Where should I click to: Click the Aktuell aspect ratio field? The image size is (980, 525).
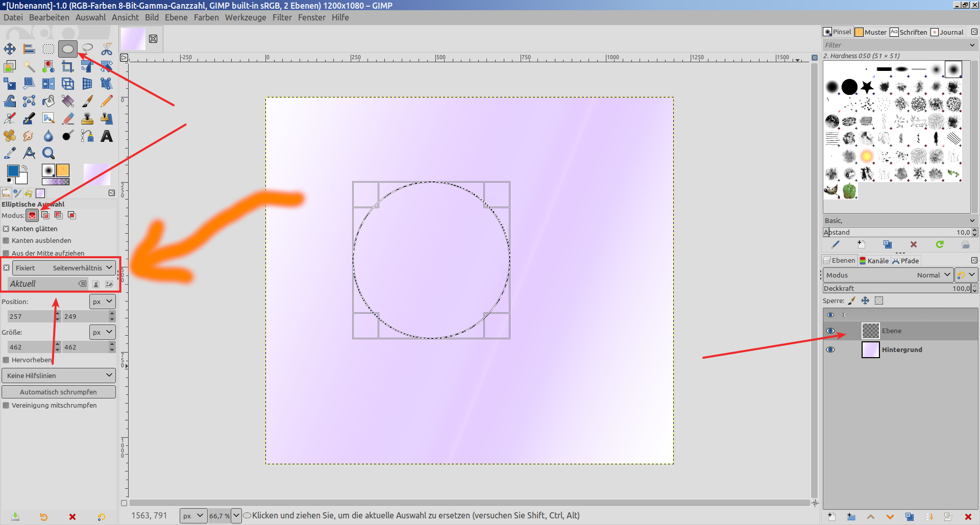click(43, 284)
